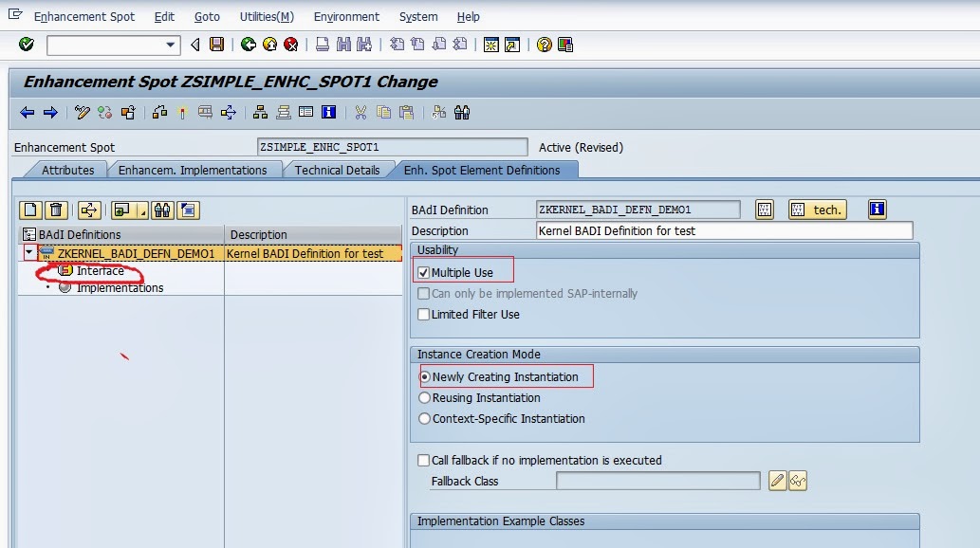The width and height of the screenshot is (980, 548).
Task: Click the Check (activate syntax) green checkmark icon
Action: 27,45
